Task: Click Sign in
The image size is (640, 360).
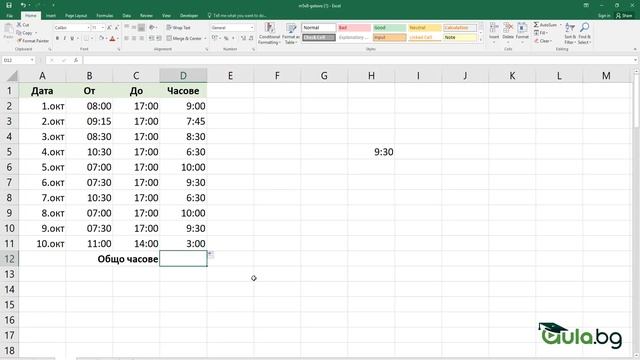Action: point(604,16)
